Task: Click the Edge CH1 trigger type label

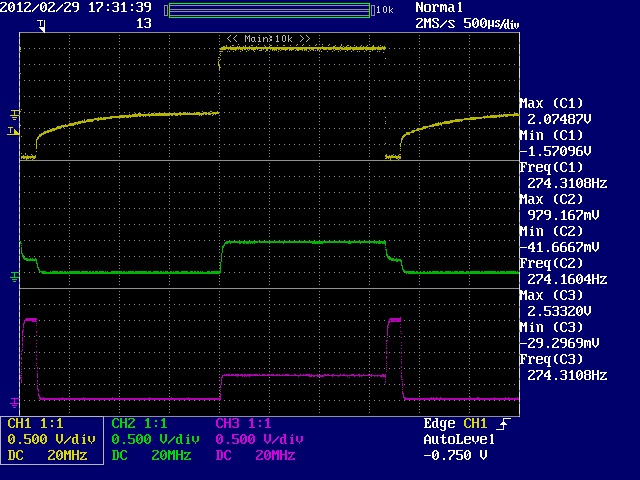Action: [x=456, y=424]
